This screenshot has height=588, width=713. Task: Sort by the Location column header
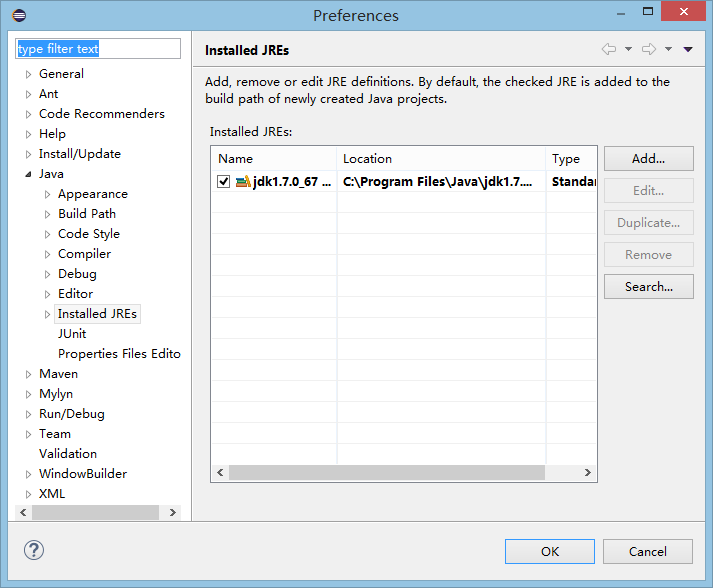coord(441,158)
